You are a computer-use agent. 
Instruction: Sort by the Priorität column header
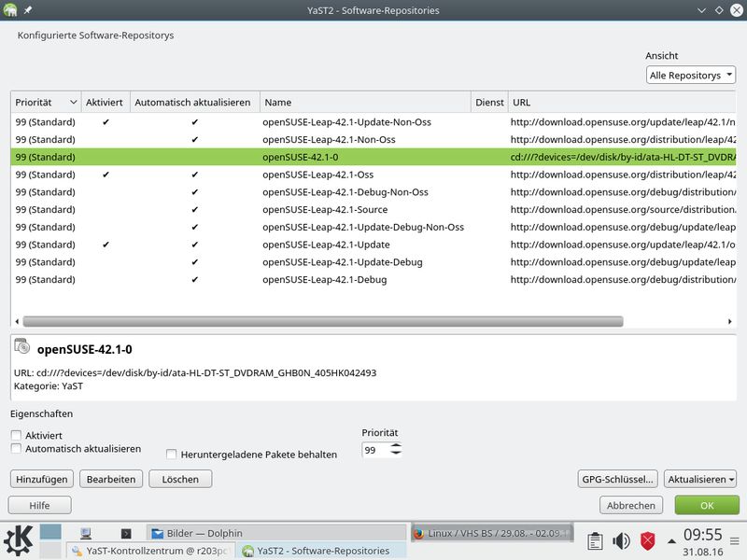tap(46, 103)
